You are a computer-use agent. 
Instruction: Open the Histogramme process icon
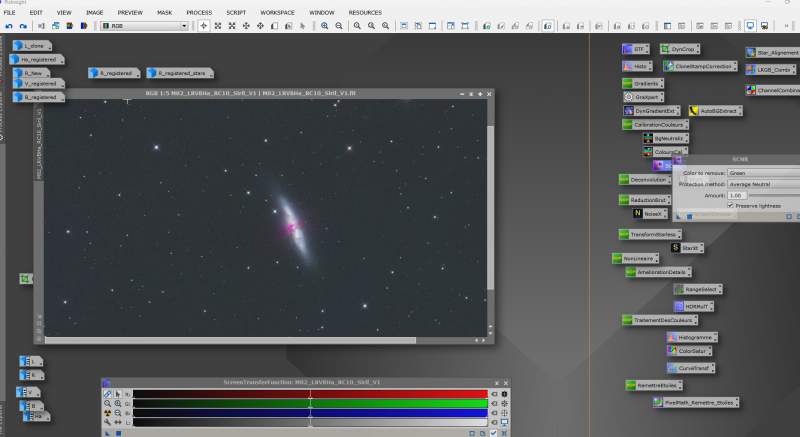[x=692, y=337]
